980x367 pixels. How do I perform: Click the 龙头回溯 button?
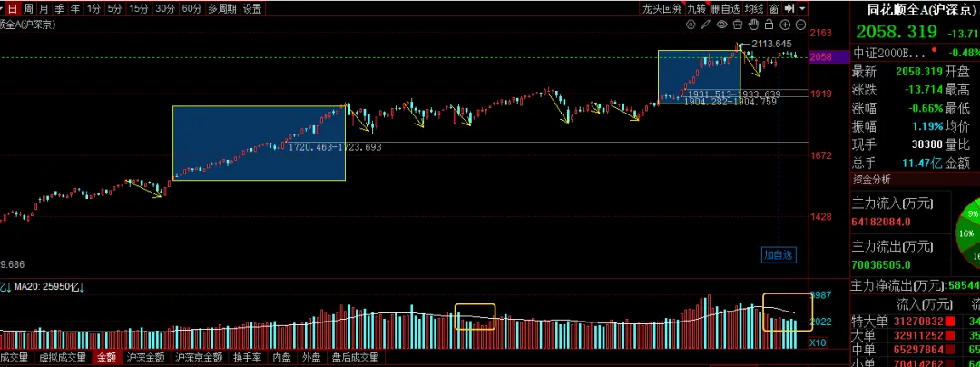point(662,9)
